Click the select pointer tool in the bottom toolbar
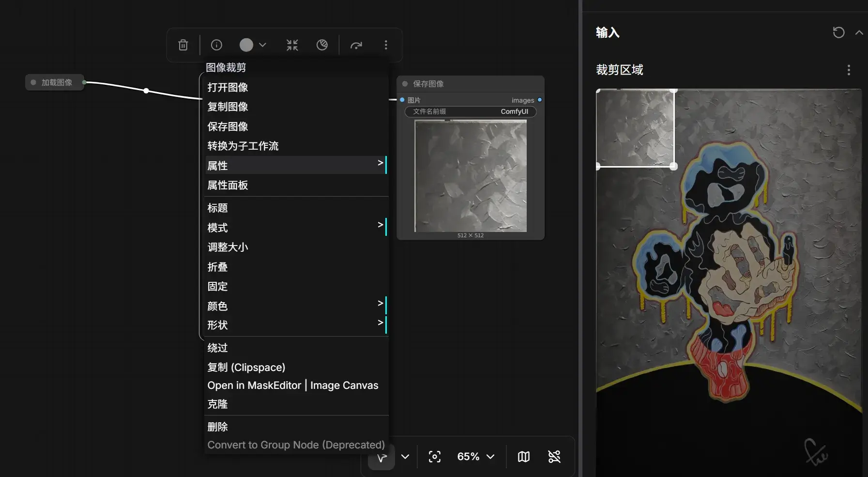The height and width of the screenshot is (477, 868). [381, 457]
